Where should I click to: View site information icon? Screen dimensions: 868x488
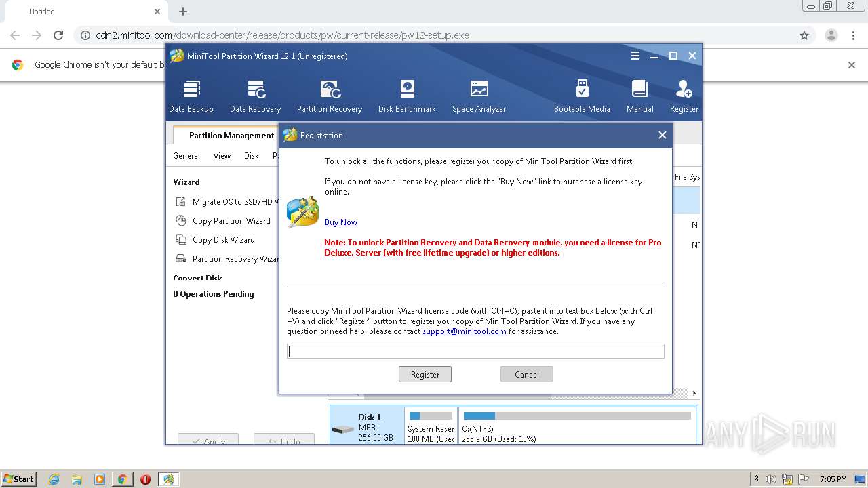(x=85, y=35)
